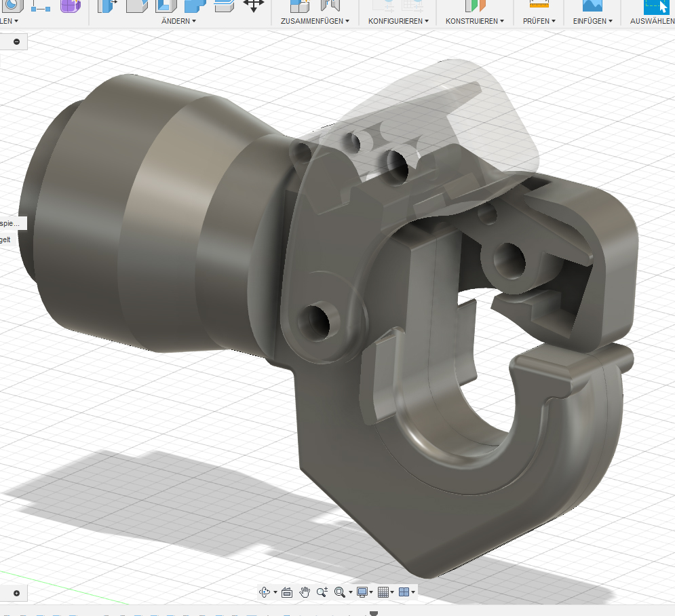Expand the Grid and Snaps dropdown arrow
This screenshot has width=675, height=616.
point(392,593)
